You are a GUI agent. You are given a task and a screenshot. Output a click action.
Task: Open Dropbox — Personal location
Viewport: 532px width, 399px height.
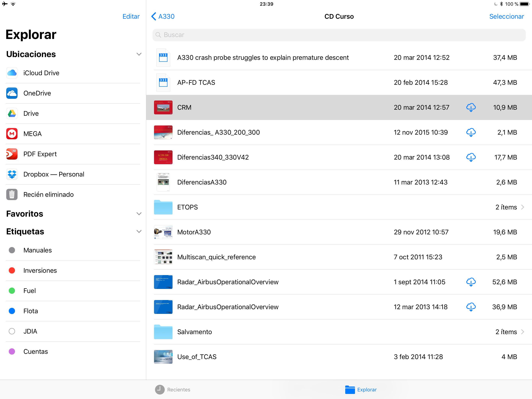point(54,174)
